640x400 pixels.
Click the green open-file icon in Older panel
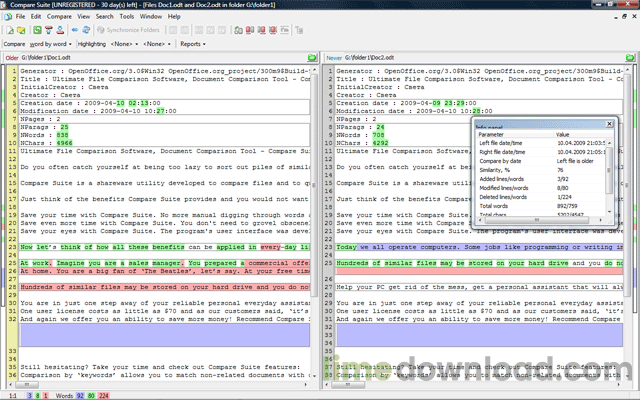click(x=312, y=58)
